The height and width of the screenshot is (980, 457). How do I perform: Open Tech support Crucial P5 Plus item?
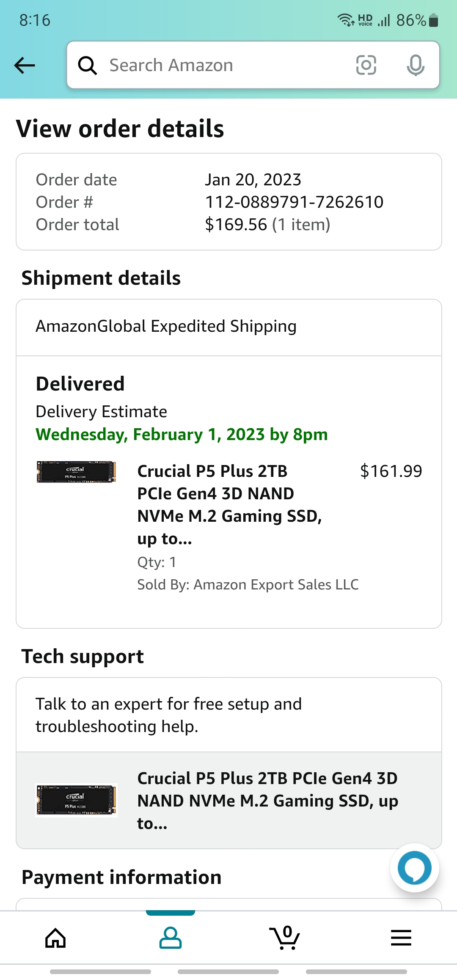(267, 801)
